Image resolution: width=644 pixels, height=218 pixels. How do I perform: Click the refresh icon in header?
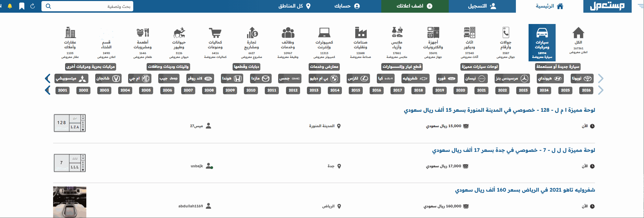(x=33, y=6)
